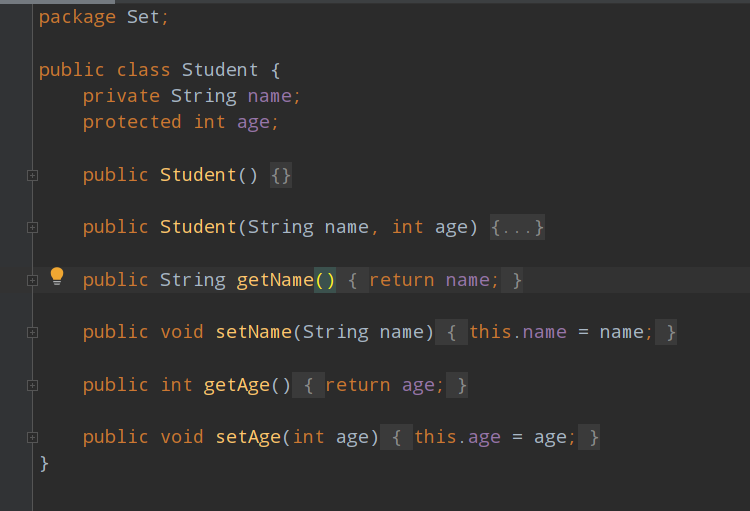This screenshot has height=511, width=750.
Task: Click 'this.age = age;' assignment
Action: point(495,437)
